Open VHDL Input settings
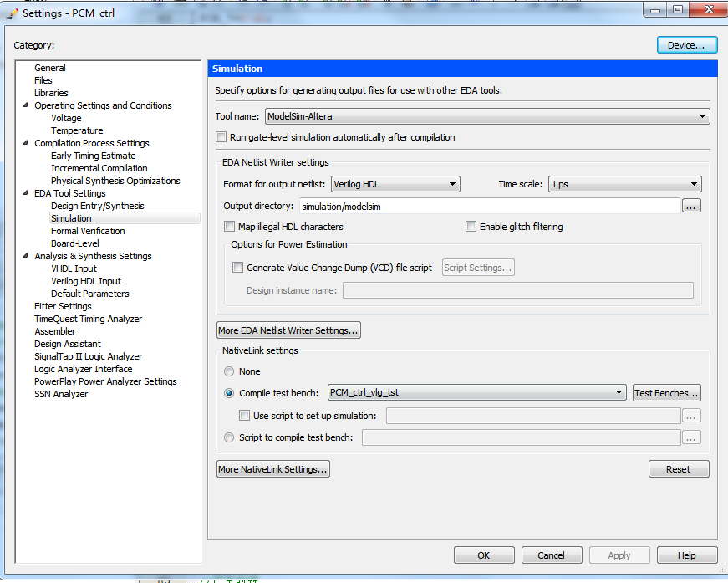The height and width of the screenshot is (583, 728). pos(74,268)
